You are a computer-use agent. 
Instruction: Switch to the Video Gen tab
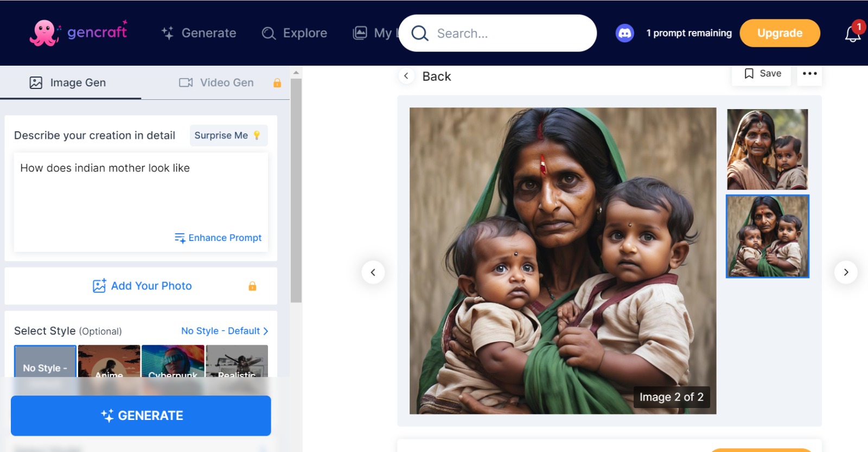[226, 82]
